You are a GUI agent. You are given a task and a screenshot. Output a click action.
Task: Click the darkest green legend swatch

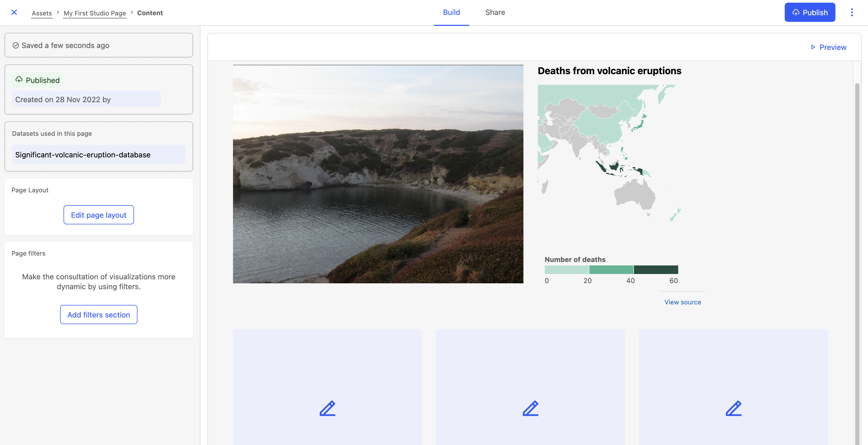coord(656,269)
